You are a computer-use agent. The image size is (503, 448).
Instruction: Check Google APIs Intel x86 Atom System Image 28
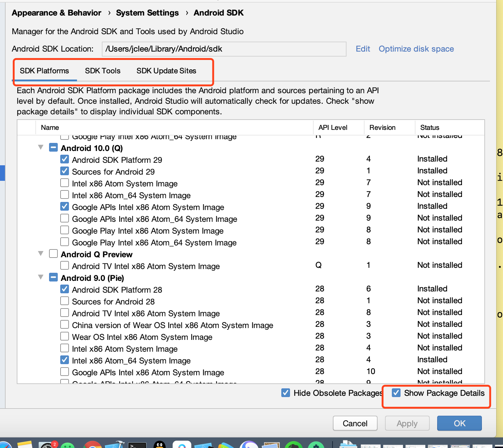pos(65,372)
